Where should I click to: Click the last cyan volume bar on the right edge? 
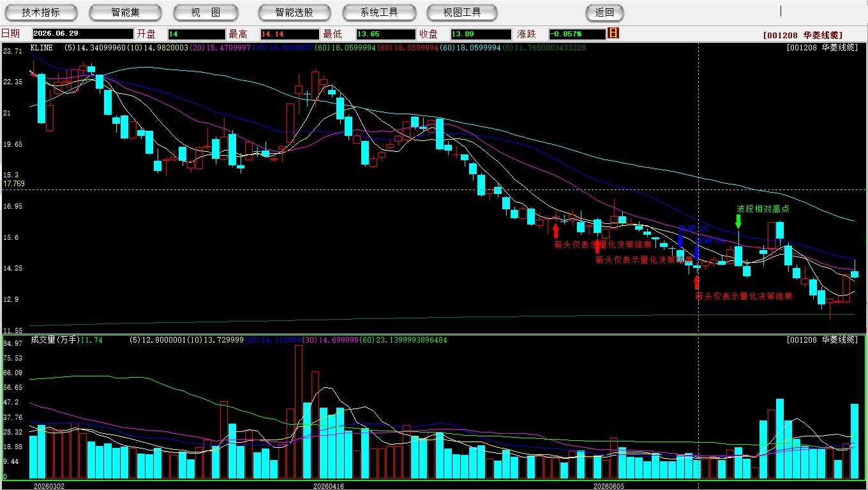(855, 441)
